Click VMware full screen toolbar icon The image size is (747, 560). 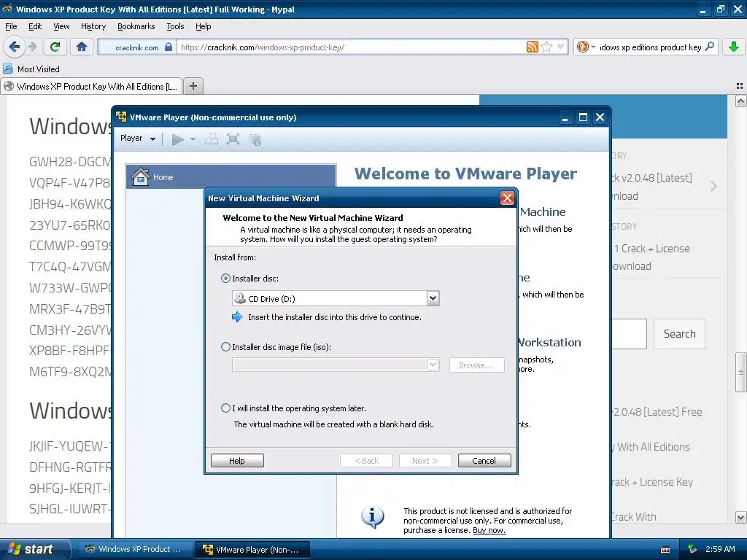pos(233,139)
